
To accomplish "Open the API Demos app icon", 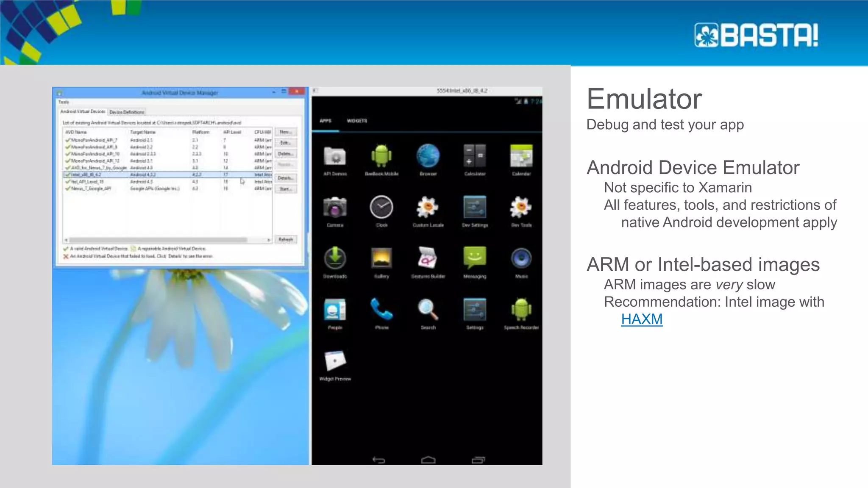I will [x=335, y=160].
